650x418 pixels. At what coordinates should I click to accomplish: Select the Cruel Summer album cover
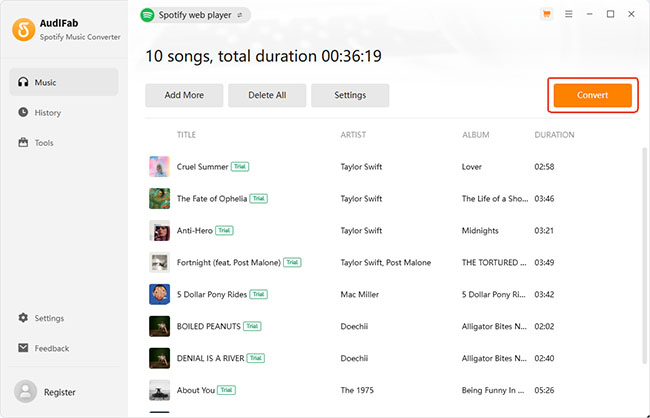pyautogui.click(x=159, y=166)
